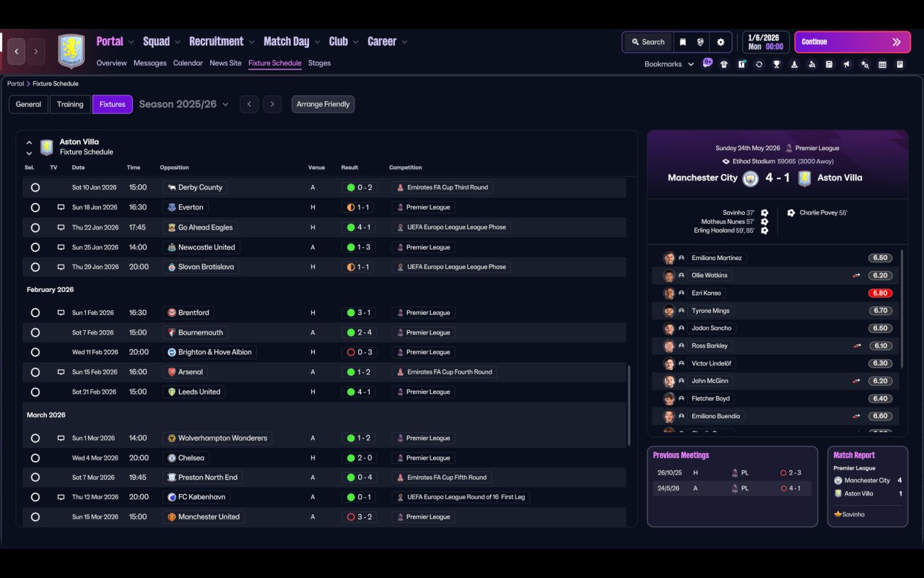
Task: Select the Slovan Bratislava fixture radio button
Action: 35,267
